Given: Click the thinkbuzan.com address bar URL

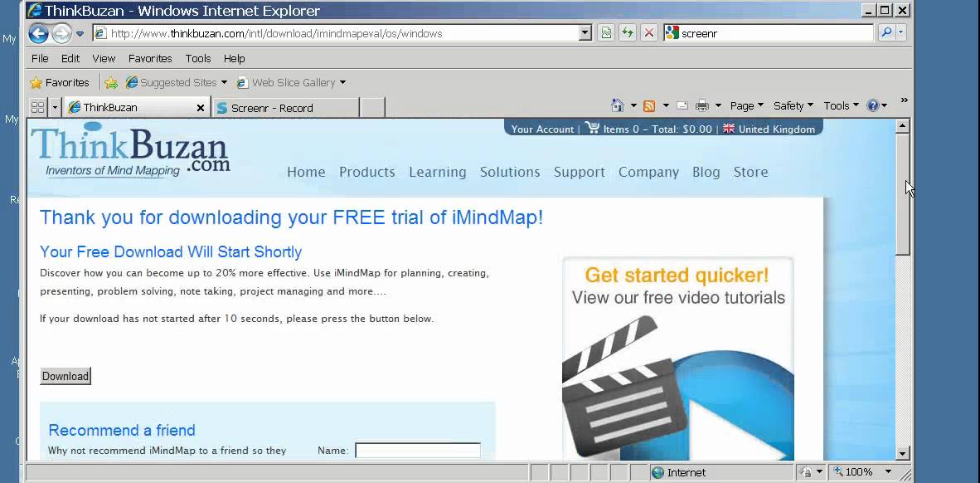Looking at the screenshot, I should pos(276,34).
